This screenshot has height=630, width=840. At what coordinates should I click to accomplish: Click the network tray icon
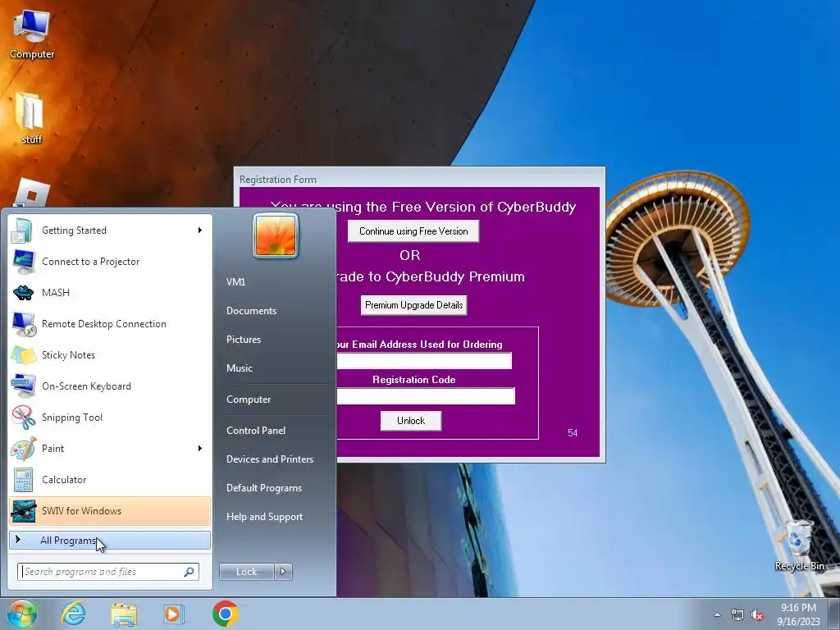coord(737,615)
